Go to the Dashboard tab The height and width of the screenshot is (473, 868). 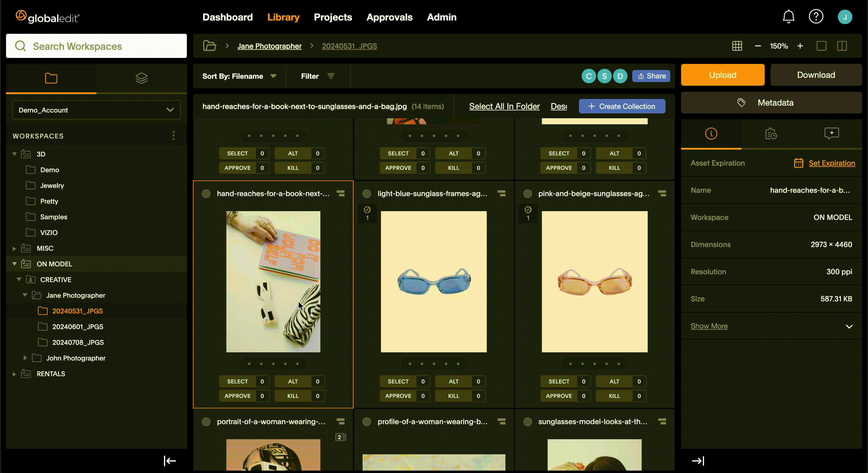(x=228, y=17)
